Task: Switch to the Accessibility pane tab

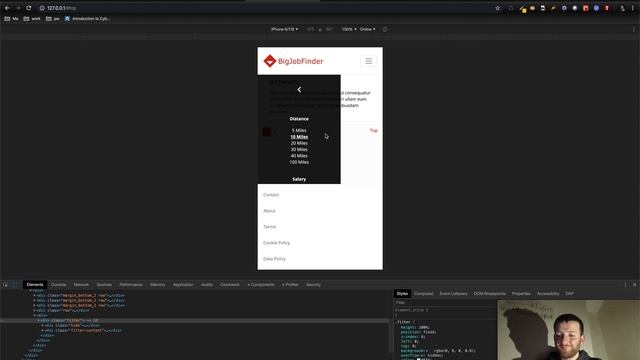Action: pyautogui.click(x=548, y=293)
